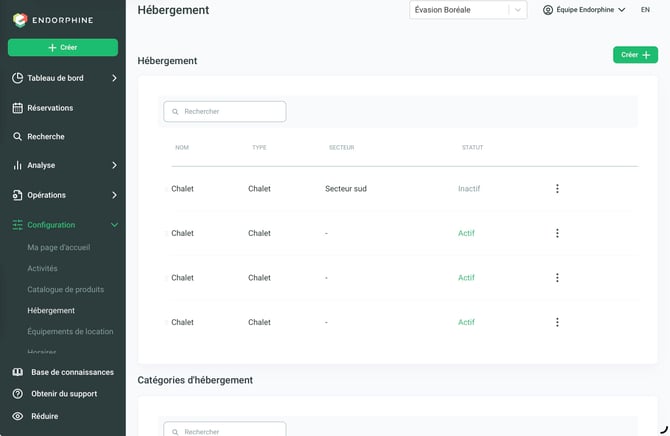Screen dimensions: 670x436
Task: Switch language to EN
Action: [x=645, y=10]
